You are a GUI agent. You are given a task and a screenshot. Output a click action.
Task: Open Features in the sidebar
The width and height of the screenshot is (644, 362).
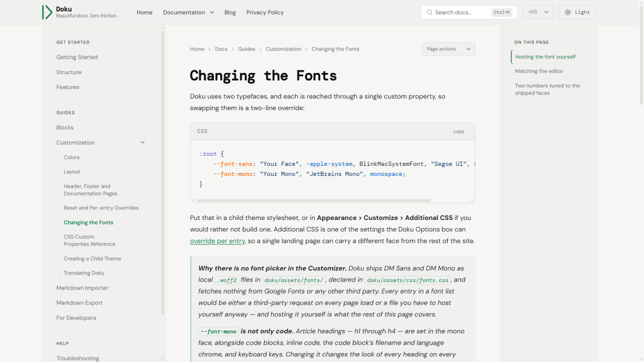coord(68,87)
